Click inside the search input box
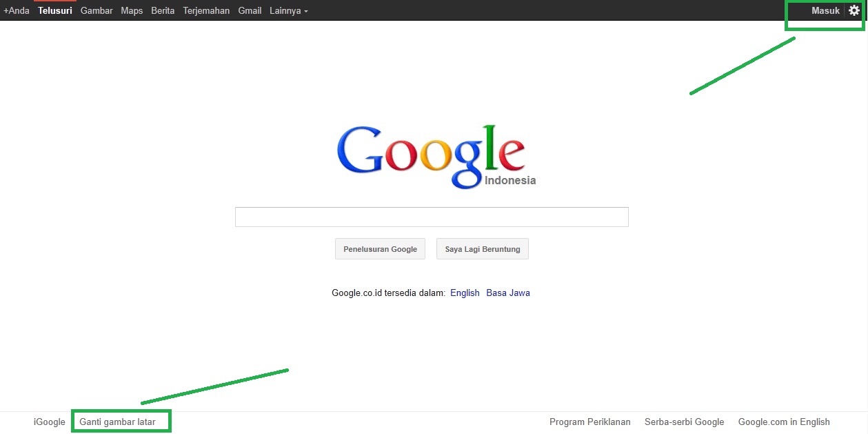 point(432,216)
